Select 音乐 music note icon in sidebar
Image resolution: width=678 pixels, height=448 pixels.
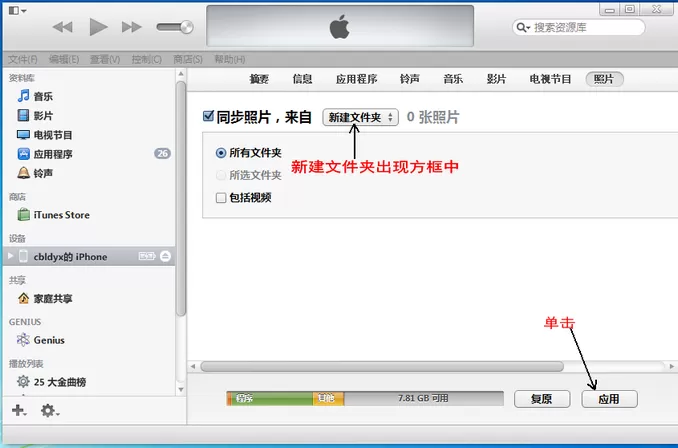(x=23, y=96)
